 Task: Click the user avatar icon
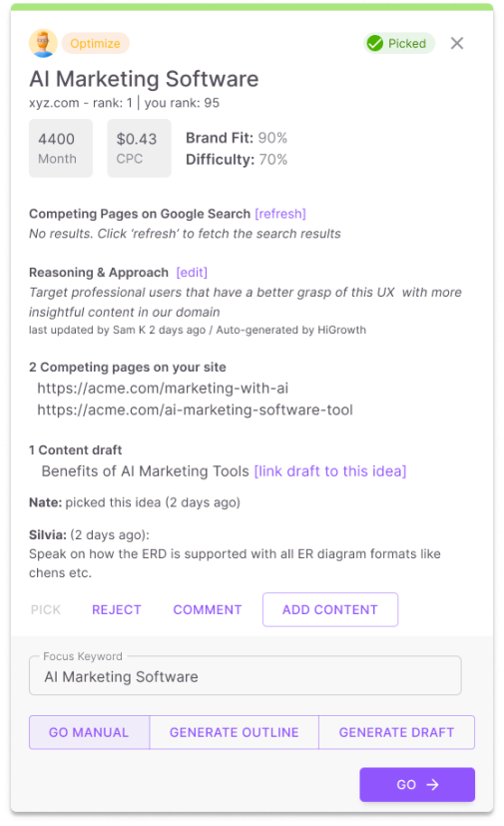(43, 43)
